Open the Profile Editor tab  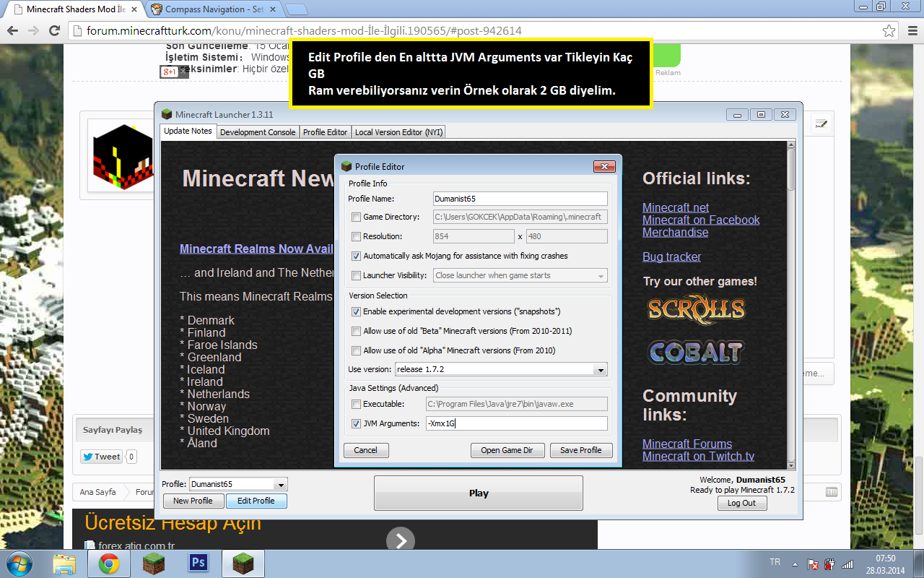325,132
